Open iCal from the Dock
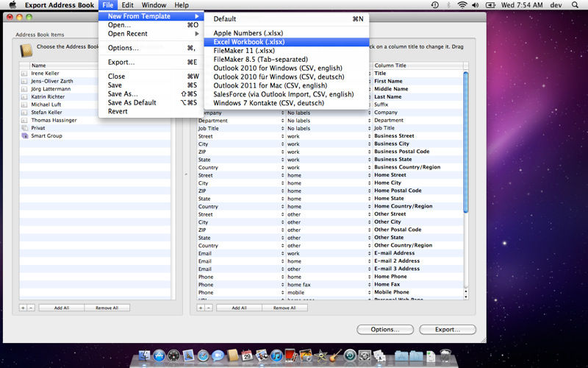 247,355
